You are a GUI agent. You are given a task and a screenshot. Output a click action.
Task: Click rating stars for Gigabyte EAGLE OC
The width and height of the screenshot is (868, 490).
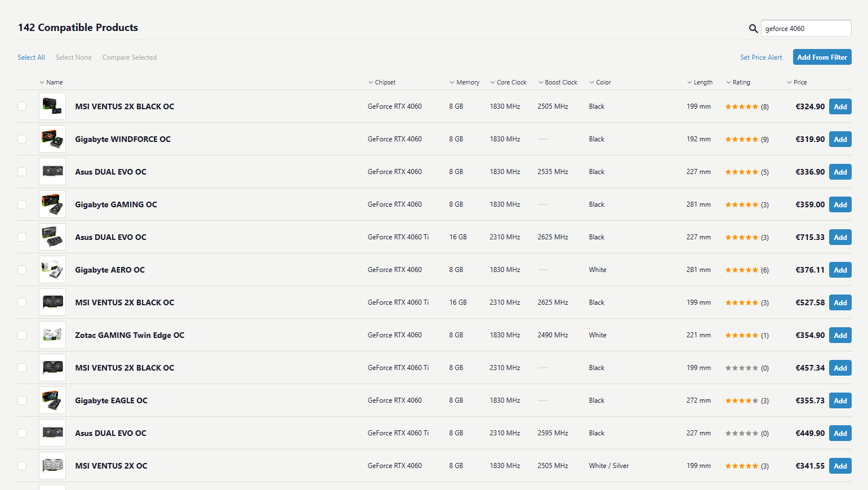click(741, 401)
